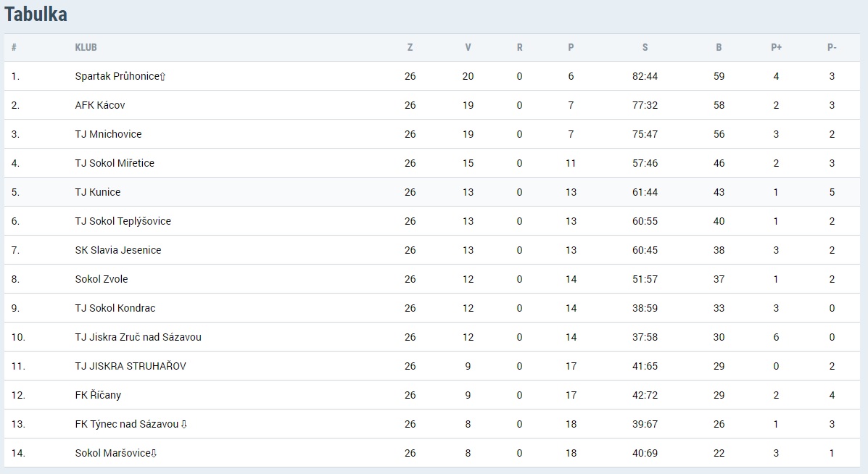
Task: Click the relegation arrow beside Sokol Maršovice
Action: coord(154,454)
